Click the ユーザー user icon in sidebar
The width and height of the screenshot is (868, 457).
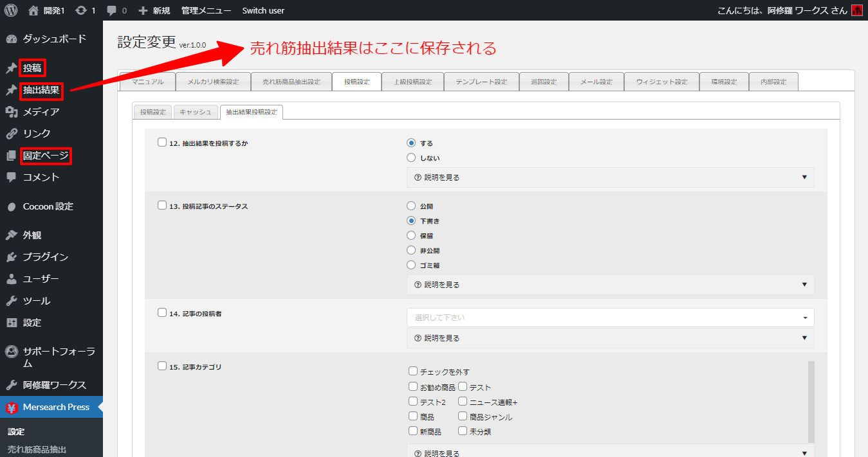[11, 279]
